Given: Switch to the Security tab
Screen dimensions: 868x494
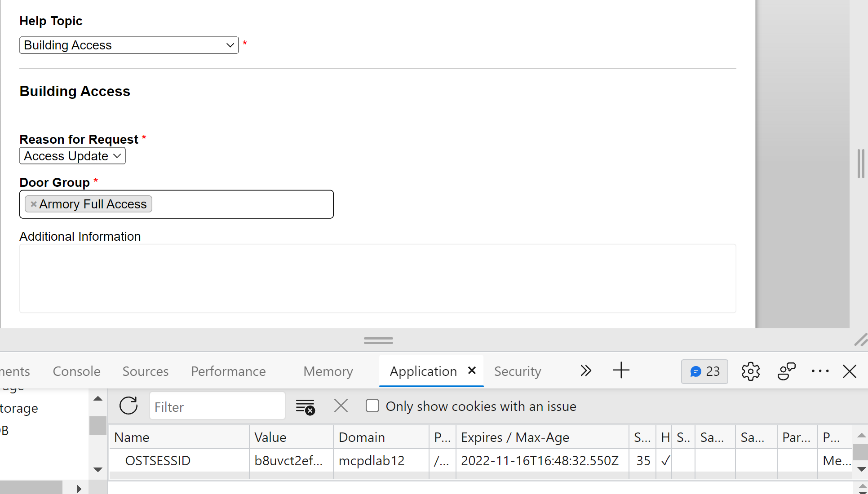Looking at the screenshot, I should 518,371.
